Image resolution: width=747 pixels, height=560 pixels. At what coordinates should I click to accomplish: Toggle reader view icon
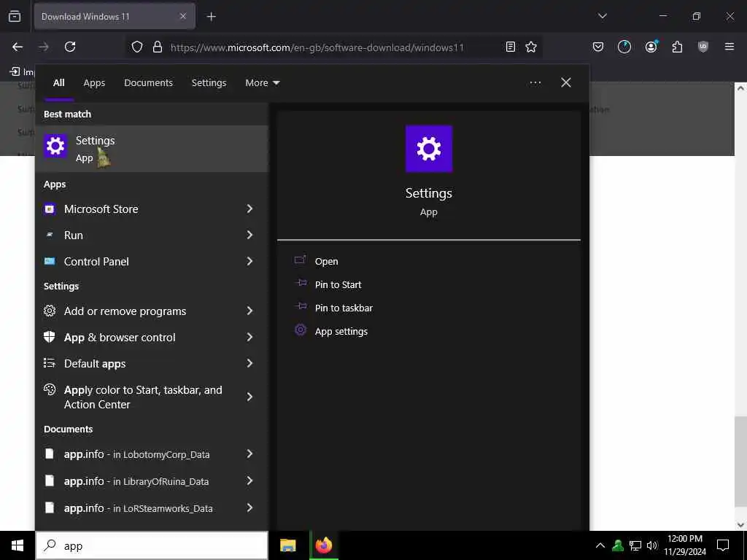(x=510, y=47)
